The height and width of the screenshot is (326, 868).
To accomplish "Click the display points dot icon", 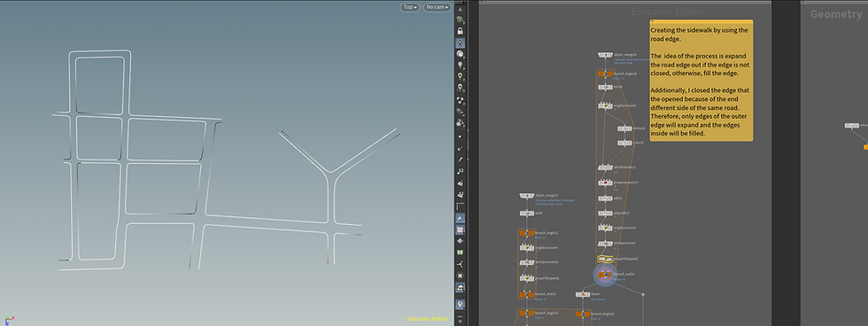I will [460, 136].
